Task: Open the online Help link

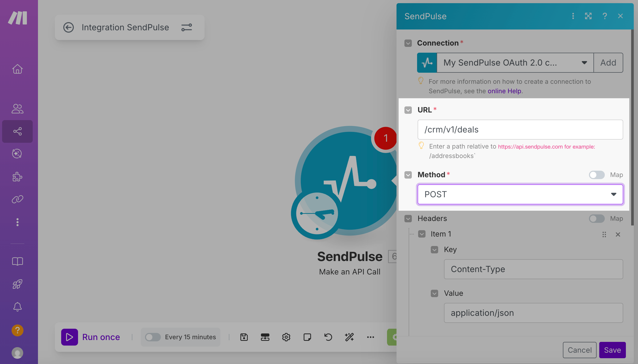Action: coord(504,91)
